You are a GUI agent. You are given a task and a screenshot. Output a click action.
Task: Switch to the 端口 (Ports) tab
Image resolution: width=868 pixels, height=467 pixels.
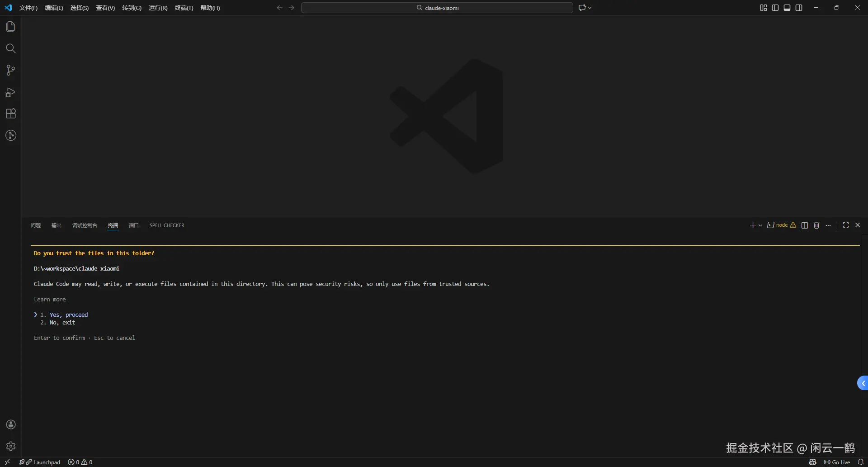point(134,225)
